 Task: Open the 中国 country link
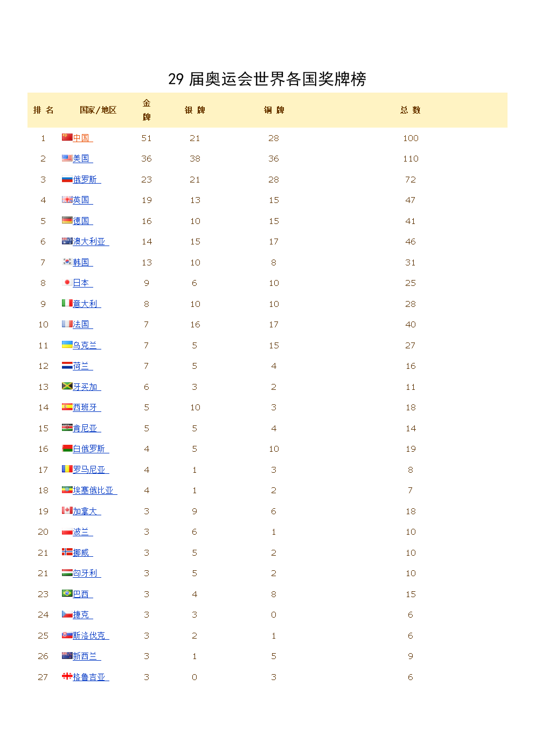tap(83, 138)
